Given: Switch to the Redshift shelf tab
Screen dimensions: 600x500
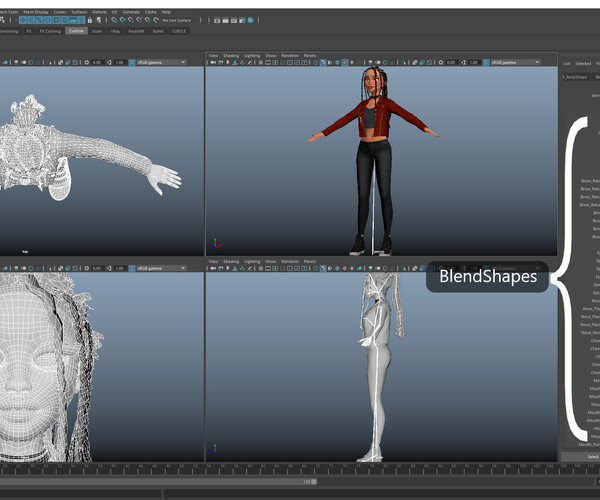Looking at the screenshot, I should (x=136, y=31).
